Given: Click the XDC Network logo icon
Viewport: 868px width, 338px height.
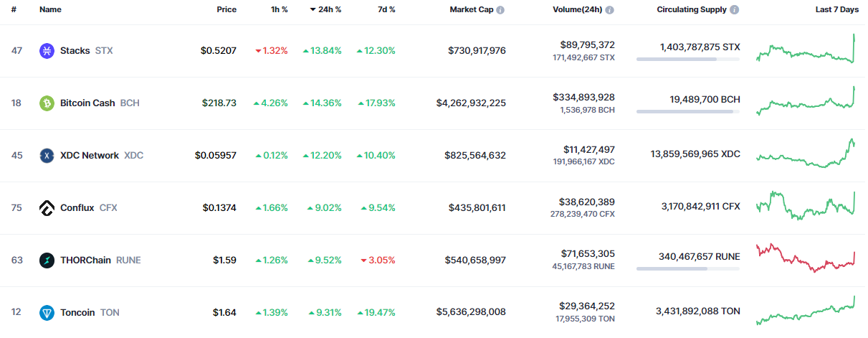Looking at the screenshot, I should click(47, 156).
